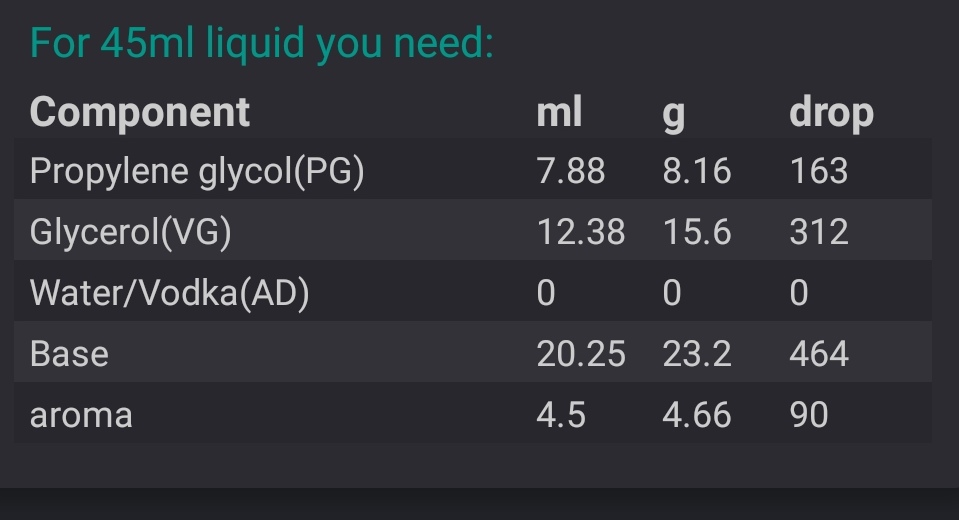Click the 20.25 ml Base value
959x520 pixels.
[x=580, y=354]
